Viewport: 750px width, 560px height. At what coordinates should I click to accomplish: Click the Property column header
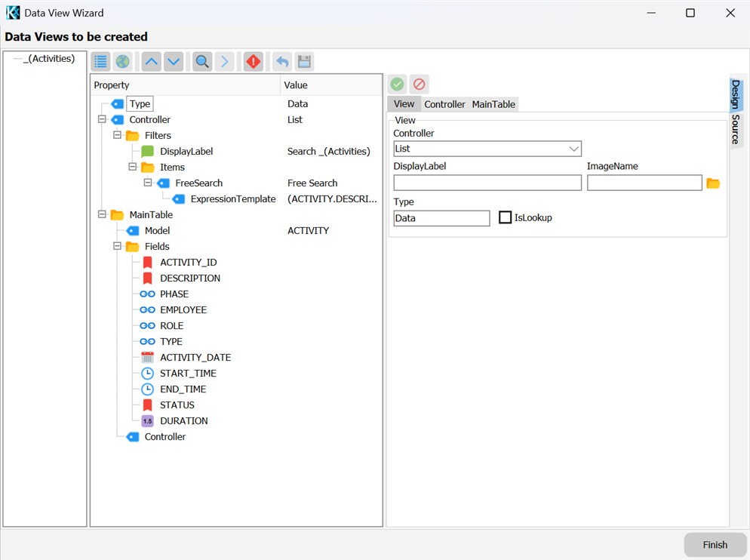[185, 85]
